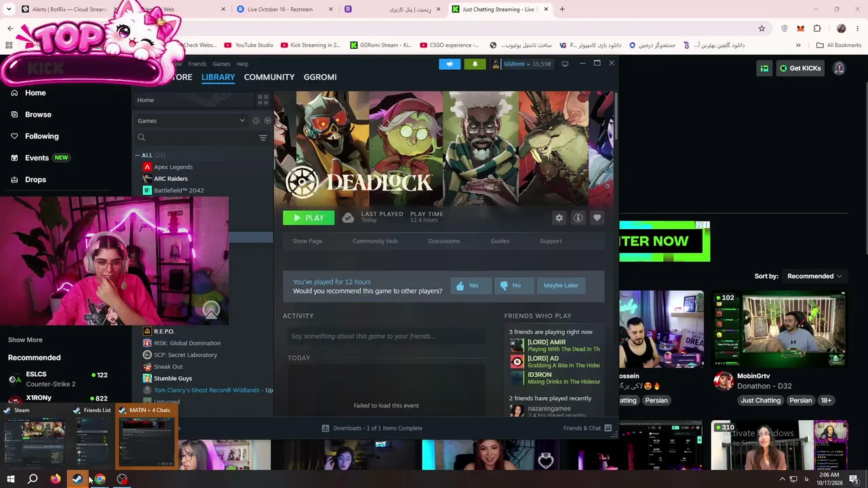Toggle Deadlock as a favorite with heart icon
Viewport: 868px width, 488px height.
click(x=597, y=218)
